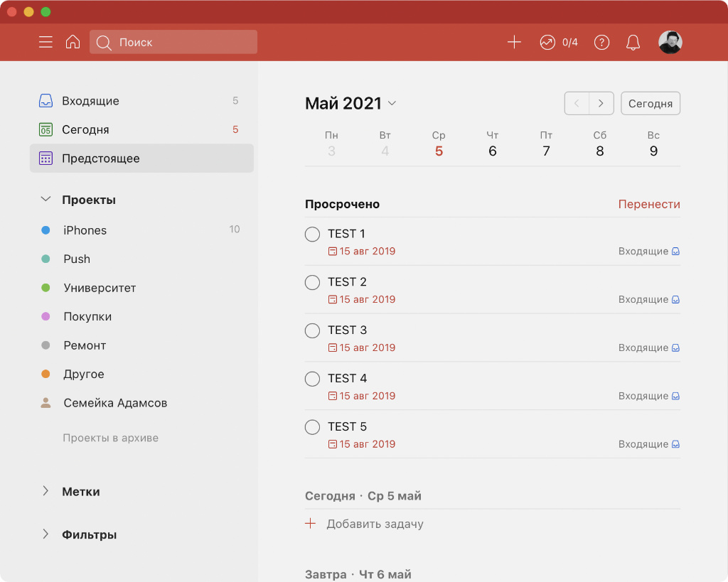Mark TEST 5 as complete
This screenshot has width=728, height=582.
coord(313,428)
